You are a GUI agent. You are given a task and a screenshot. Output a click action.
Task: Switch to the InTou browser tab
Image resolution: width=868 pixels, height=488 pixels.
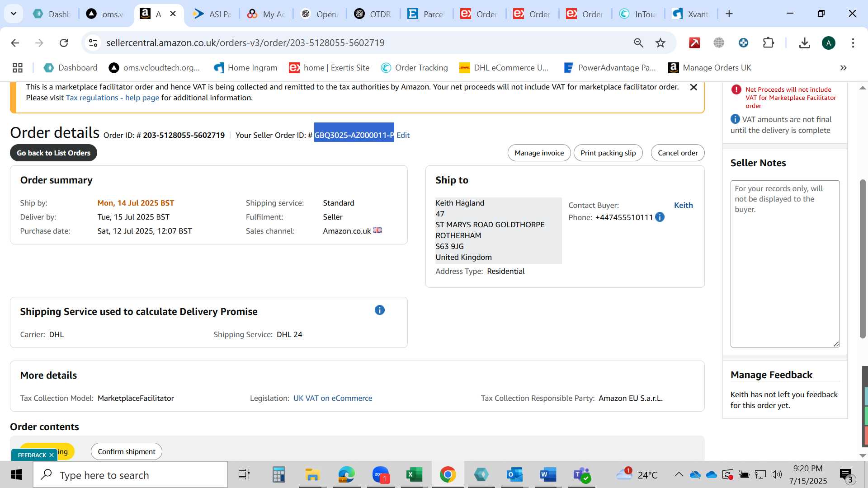click(638, 14)
